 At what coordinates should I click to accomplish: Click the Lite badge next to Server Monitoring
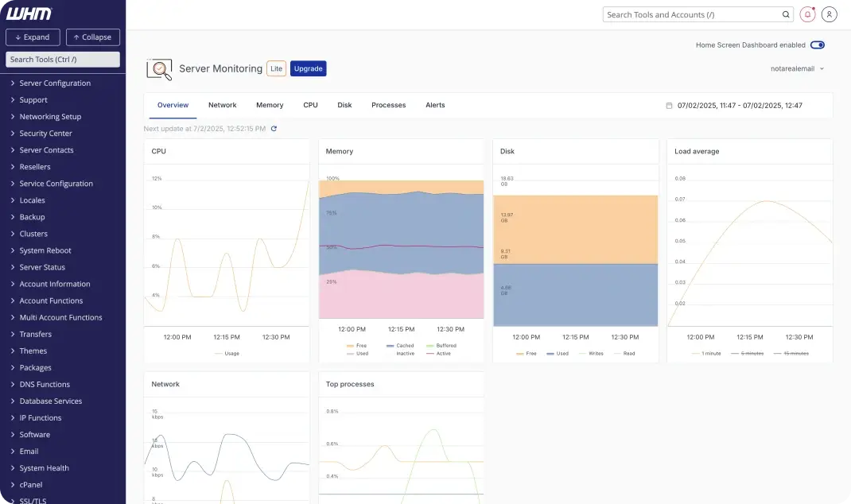276,68
